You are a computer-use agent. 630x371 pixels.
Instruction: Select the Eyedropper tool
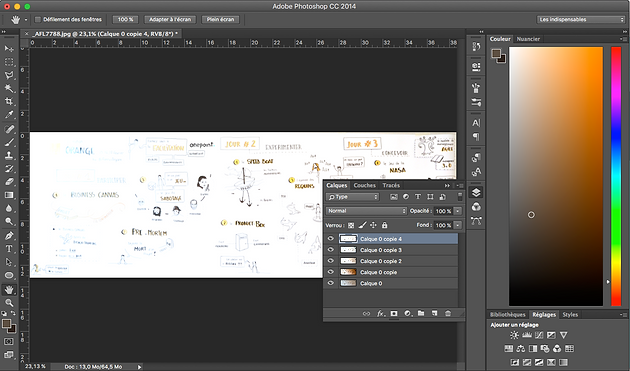click(9, 115)
